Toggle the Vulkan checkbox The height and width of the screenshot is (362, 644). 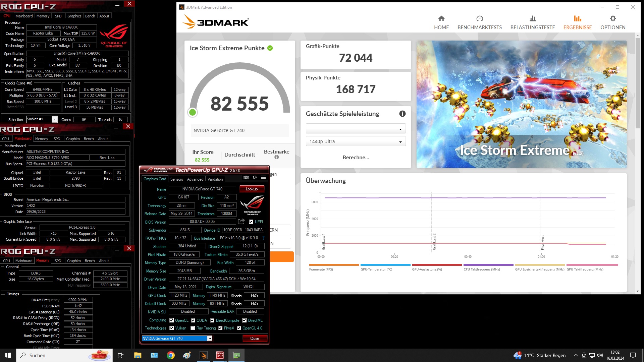[172, 328]
